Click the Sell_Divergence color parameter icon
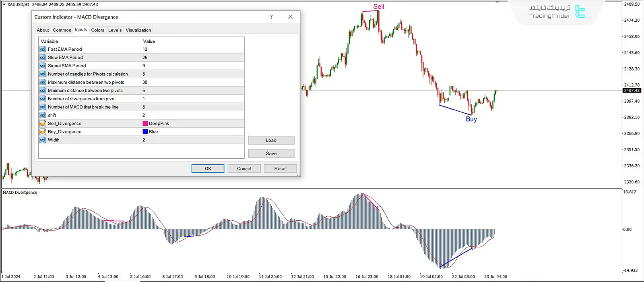The height and width of the screenshot is (282, 644). click(x=43, y=124)
